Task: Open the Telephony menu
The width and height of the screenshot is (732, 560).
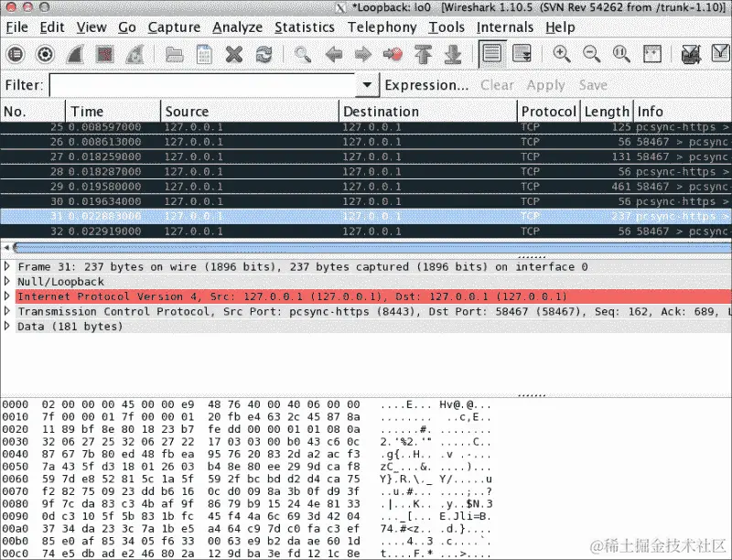Action: 382,27
